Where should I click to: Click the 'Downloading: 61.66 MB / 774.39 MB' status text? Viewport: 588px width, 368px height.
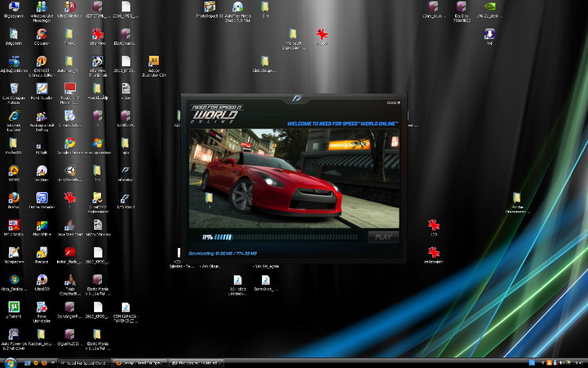(222, 254)
